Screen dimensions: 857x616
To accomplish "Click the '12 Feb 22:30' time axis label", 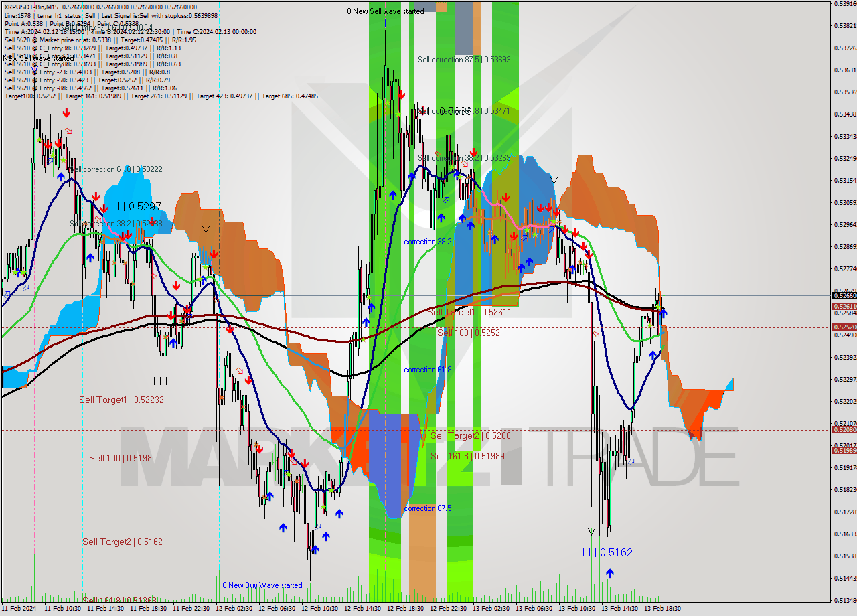I will coord(448,609).
